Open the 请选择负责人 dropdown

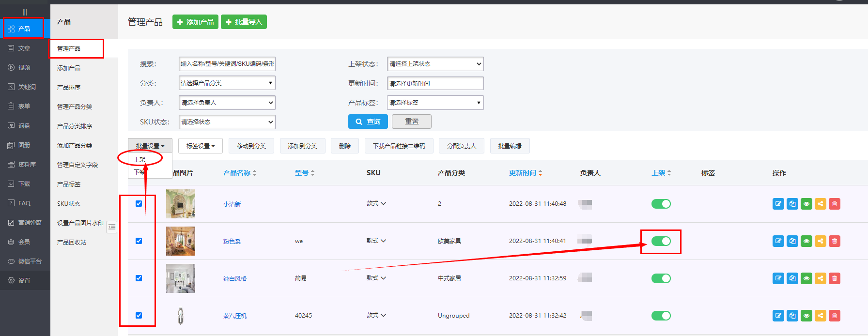tap(227, 103)
